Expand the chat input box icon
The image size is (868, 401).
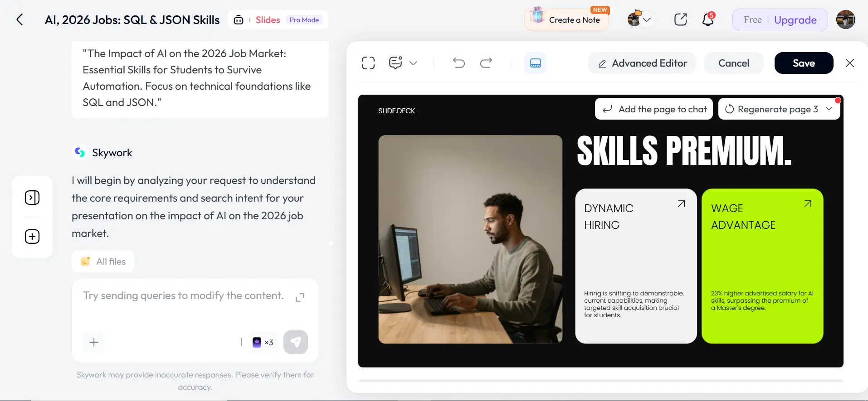point(300,297)
